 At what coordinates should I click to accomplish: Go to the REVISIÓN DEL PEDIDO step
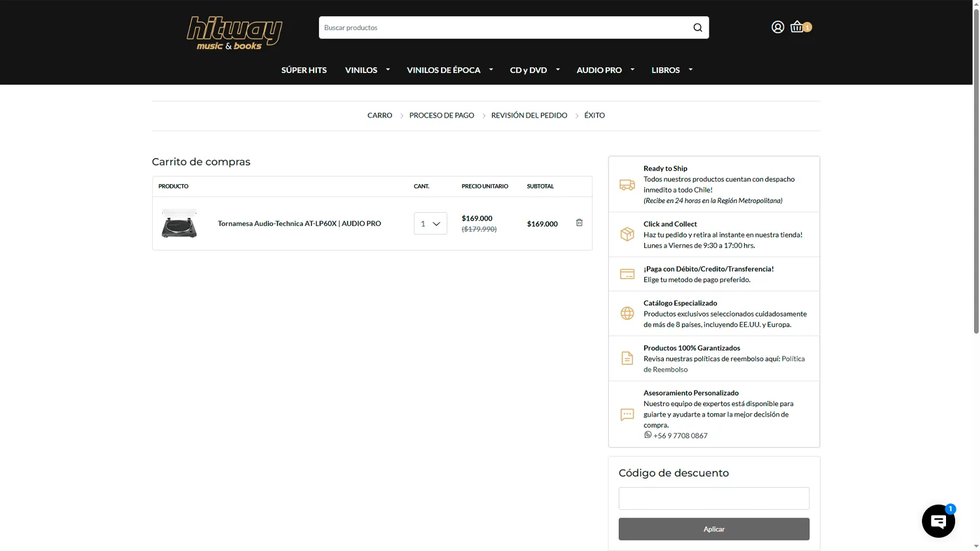tap(529, 116)
